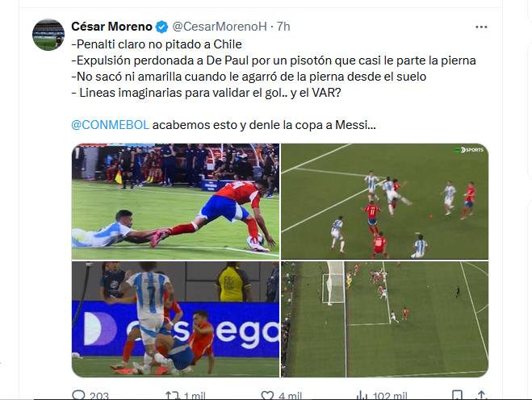Open the three-dot more options menu
The width and height of the screenshot is (532, 400).
pyautogui.click(x=481, y=27)
